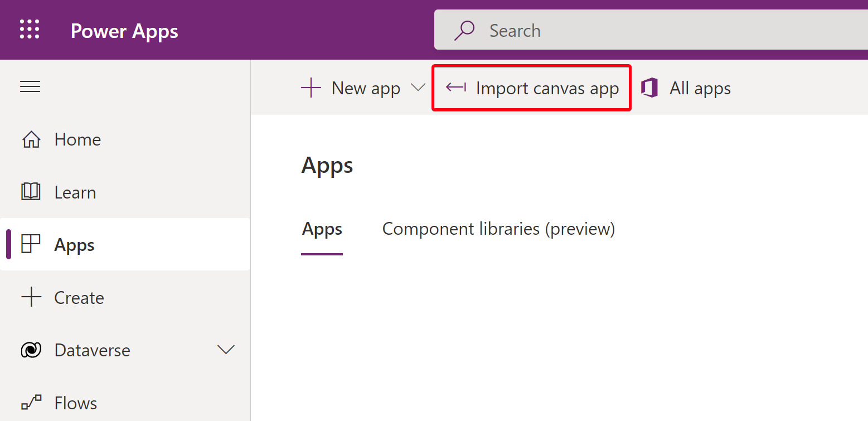
Task: Click the Power Apps title
Action: [x=124, y=31]
